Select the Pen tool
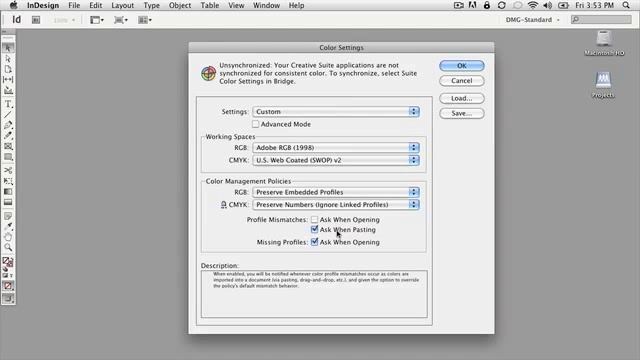 tap(8, 125)
